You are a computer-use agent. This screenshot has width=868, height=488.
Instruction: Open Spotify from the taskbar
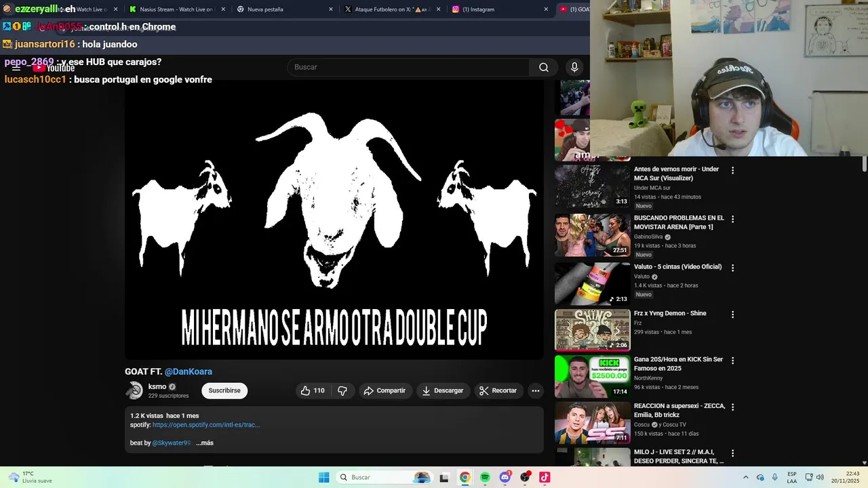pos(485,477)
